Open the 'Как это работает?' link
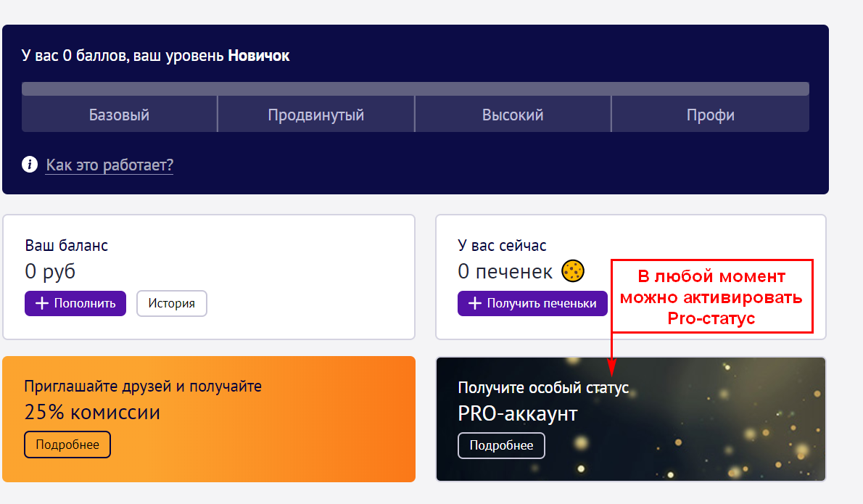 pos(110,165)
